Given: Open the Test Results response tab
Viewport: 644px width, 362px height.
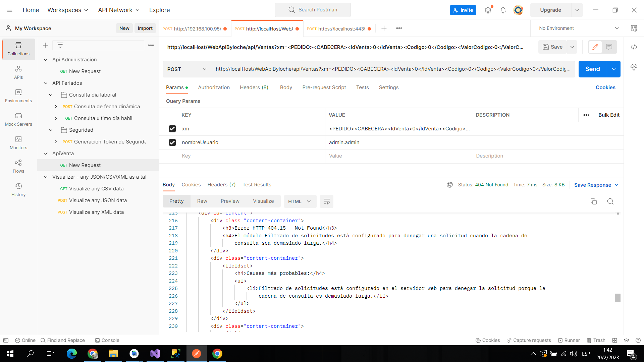Looking at the screenshot, I should [257, 185].
